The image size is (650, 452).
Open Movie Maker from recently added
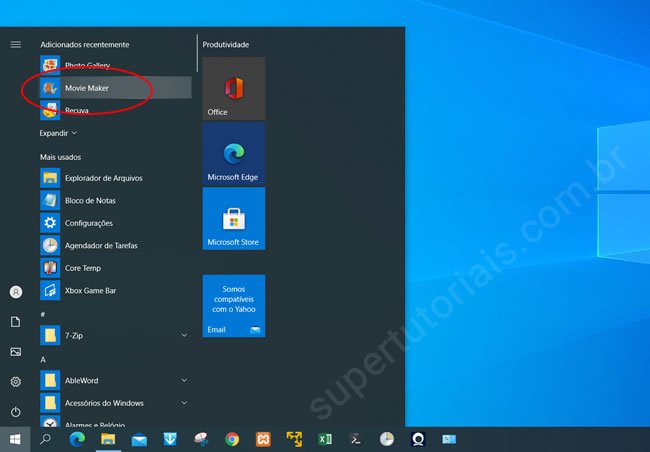tap(86, 88)
